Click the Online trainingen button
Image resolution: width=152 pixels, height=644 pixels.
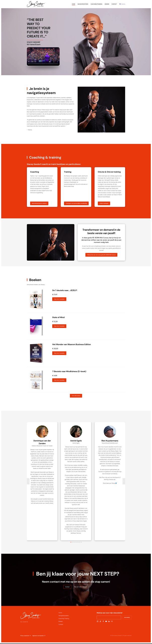click(x=104, y=203)
